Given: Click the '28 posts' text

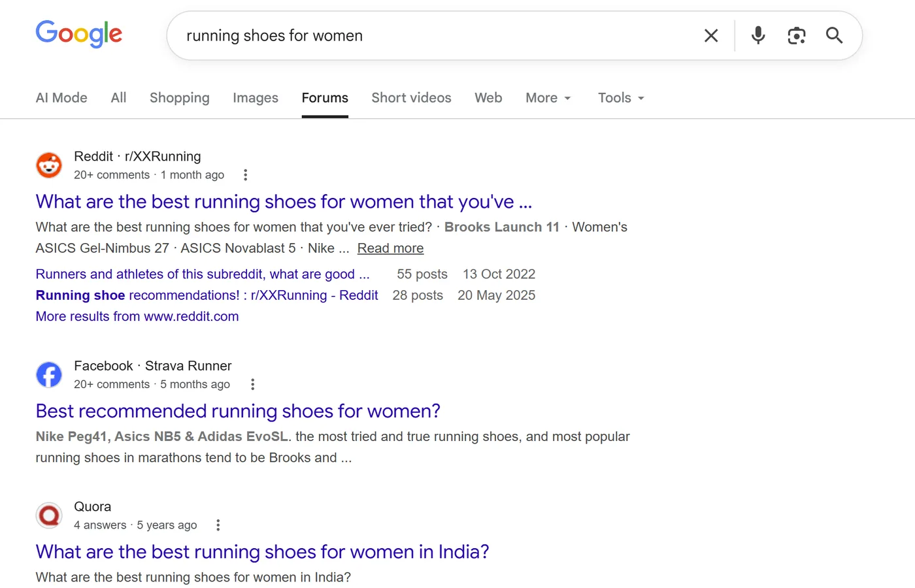Looking at the screenshot, I should pyautogui.click(x=418, y=295).
